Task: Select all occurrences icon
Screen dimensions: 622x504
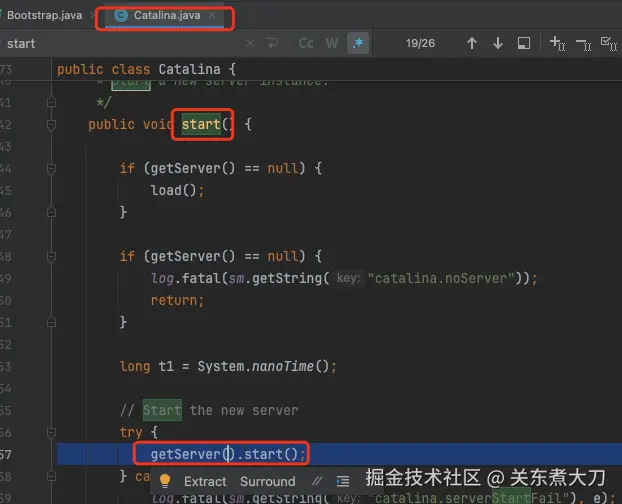Action: point(609,43)
